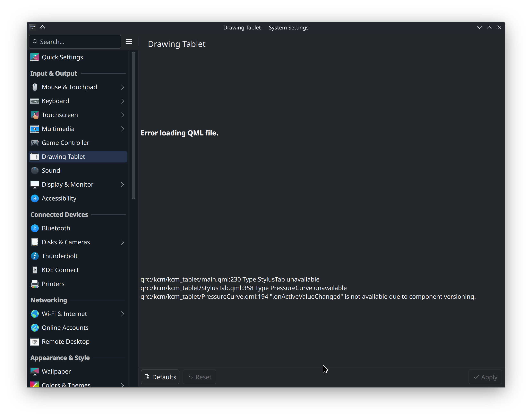532x419 pixels.
Task: Click in the Search field
Action: pyautogui.click(x=75, y=42)
